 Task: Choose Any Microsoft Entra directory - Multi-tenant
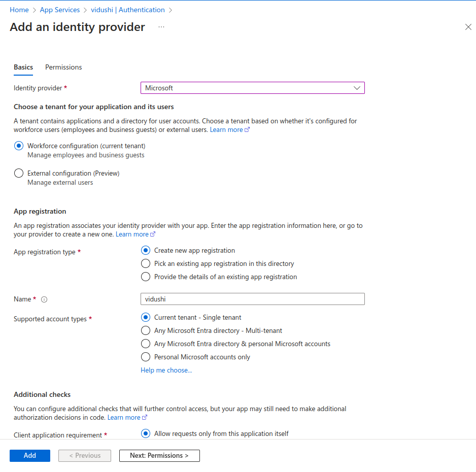pyautogui.click(x=146, y=330)
